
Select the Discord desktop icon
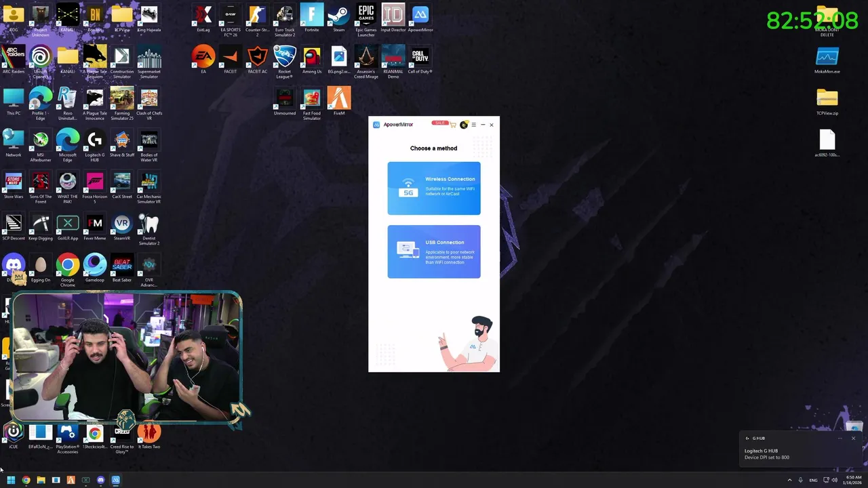coord(14,269)
